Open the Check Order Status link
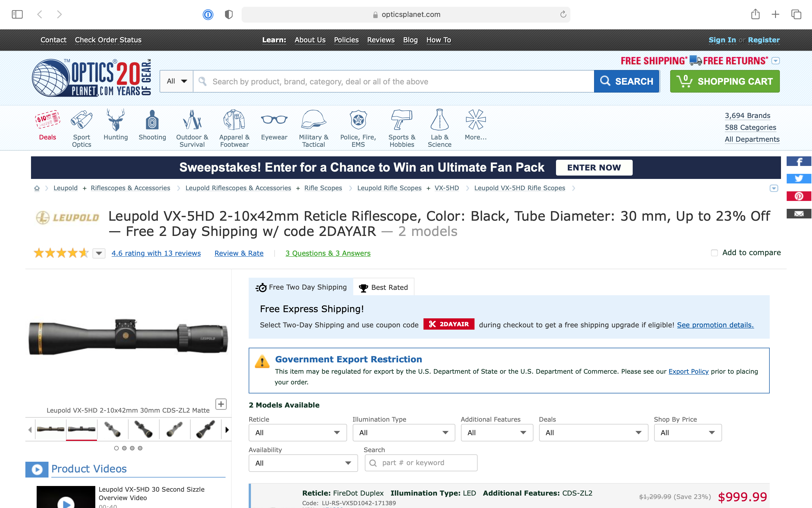812x508 pixels. (108, 40)
